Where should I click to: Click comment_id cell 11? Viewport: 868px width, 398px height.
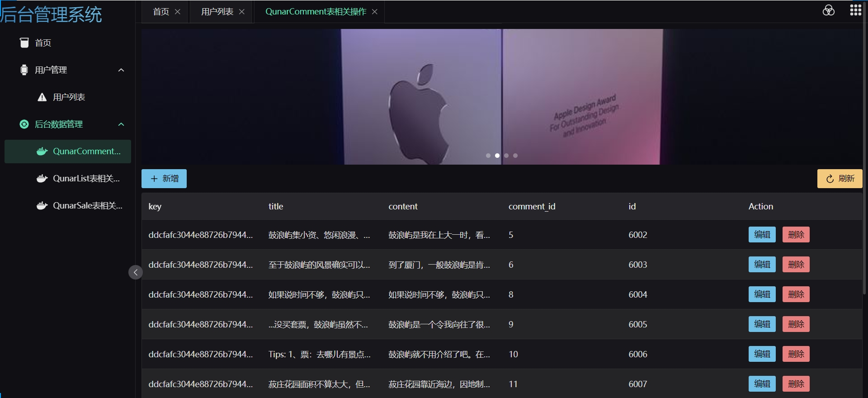(513, 384)
